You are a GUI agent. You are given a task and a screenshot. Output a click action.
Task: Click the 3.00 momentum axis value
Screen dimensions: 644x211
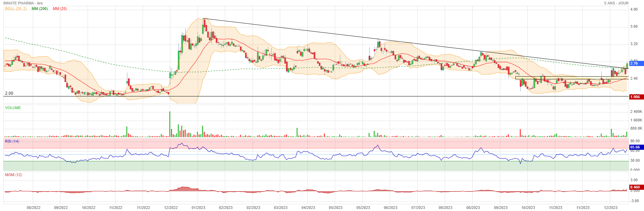(634, 180)
